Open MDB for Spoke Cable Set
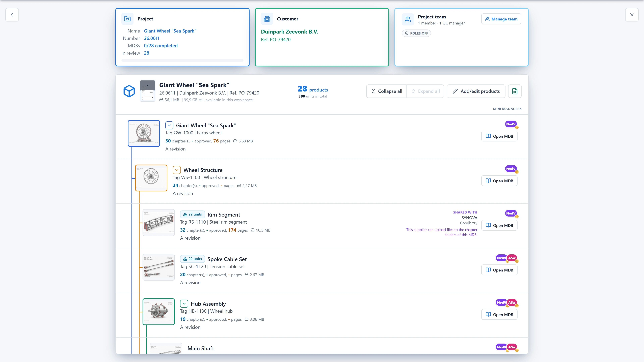The width and height of the screenshot is (644, 362). [x=499, y=270]
